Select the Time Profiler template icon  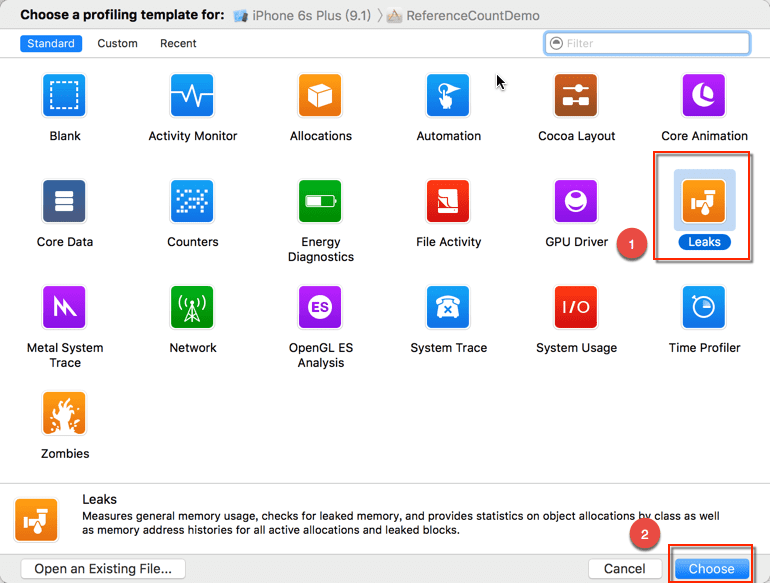(x=704, y=307)
